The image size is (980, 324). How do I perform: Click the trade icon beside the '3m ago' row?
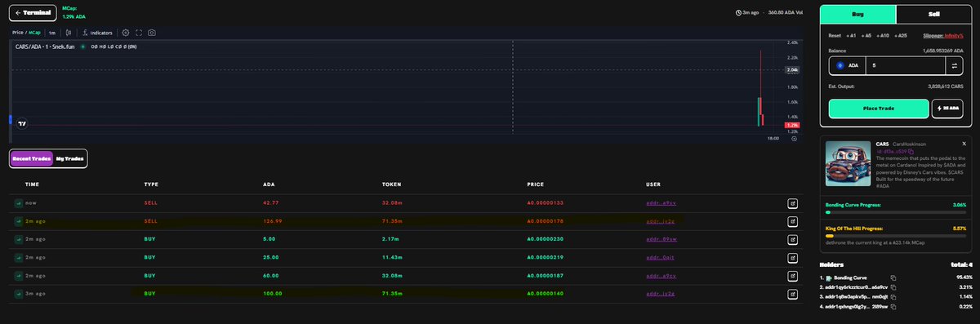(x=19, y=294)
